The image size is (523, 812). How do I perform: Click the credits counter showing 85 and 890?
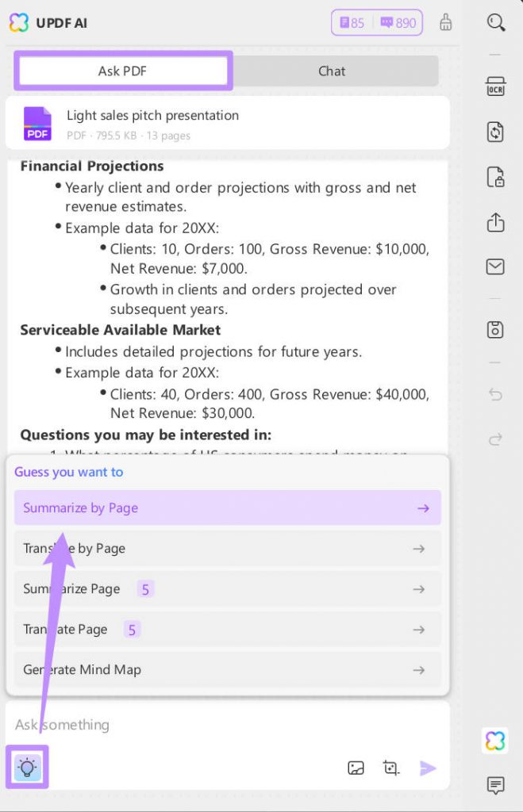point(377,23)
